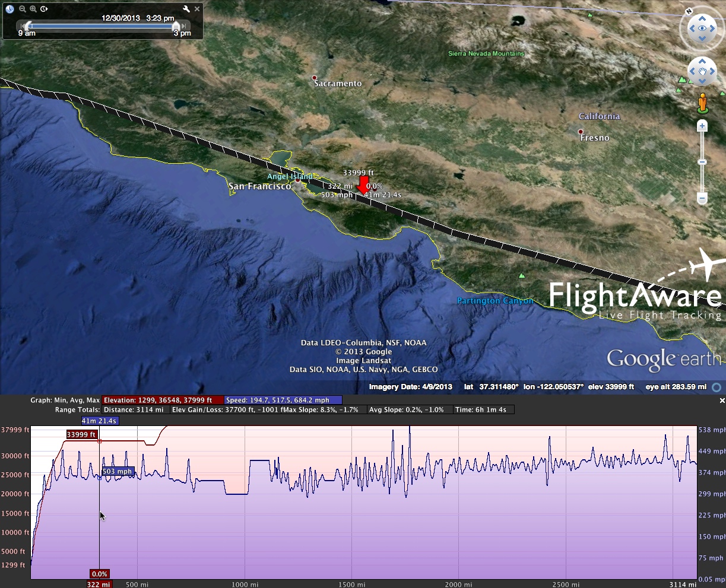Click the Street View pegman icon

(x=702, y=103)
